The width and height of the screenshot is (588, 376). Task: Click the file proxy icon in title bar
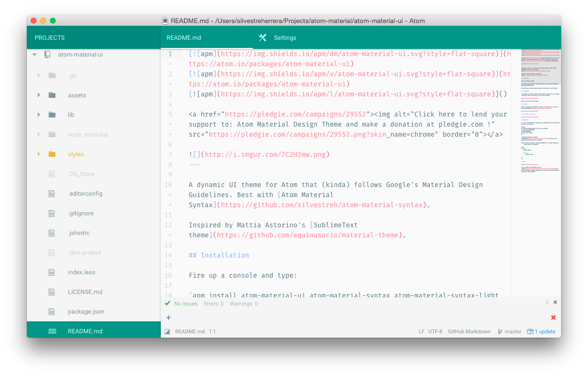pyautogui.click(x=166, y=21)
